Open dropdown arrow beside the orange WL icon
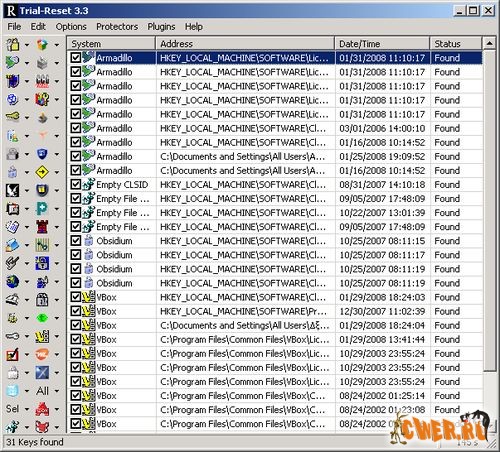This screenshot has width=500, height=452. (57, 355)
